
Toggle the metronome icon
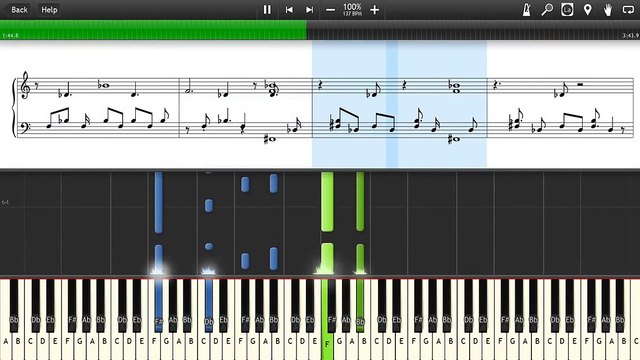(x=527, y=10)
